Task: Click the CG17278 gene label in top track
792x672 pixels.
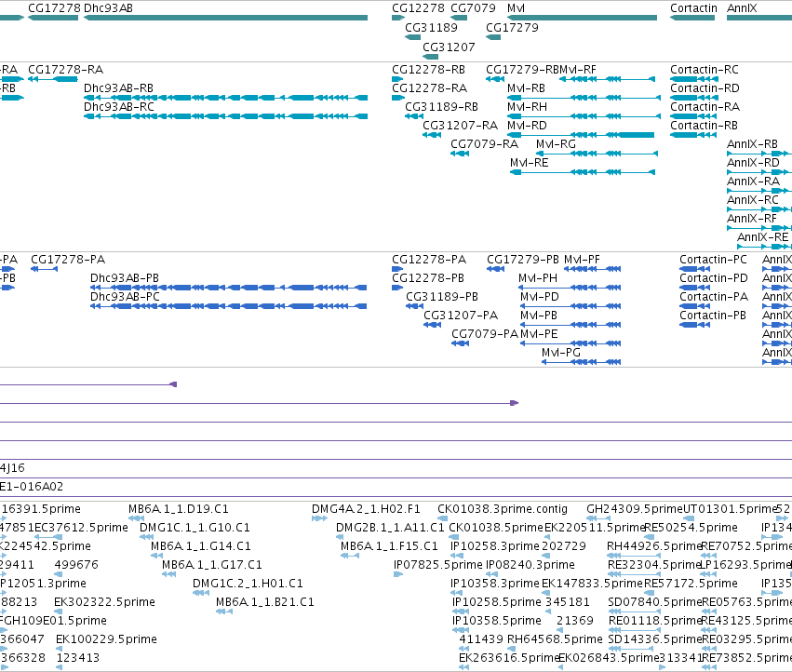Action: coord(54,8)
